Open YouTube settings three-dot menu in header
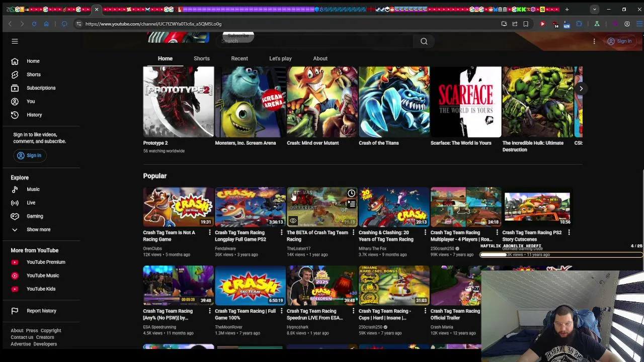The image size is (644, 362). [x=594, y=41]
